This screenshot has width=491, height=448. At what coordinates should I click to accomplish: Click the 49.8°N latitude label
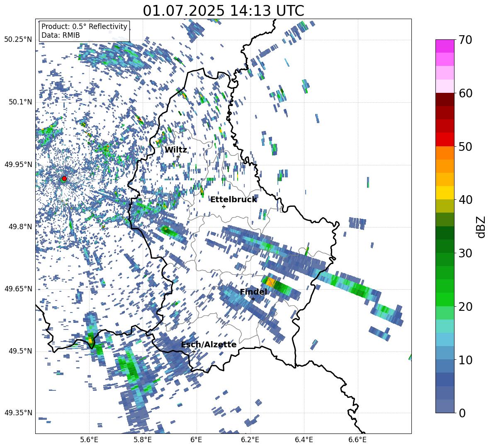point(21,227)
